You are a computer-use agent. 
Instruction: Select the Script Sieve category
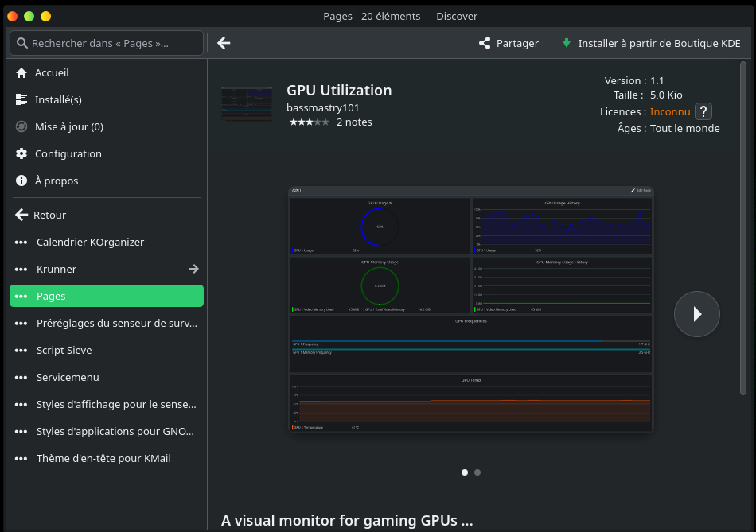click(x=64, y=350)
